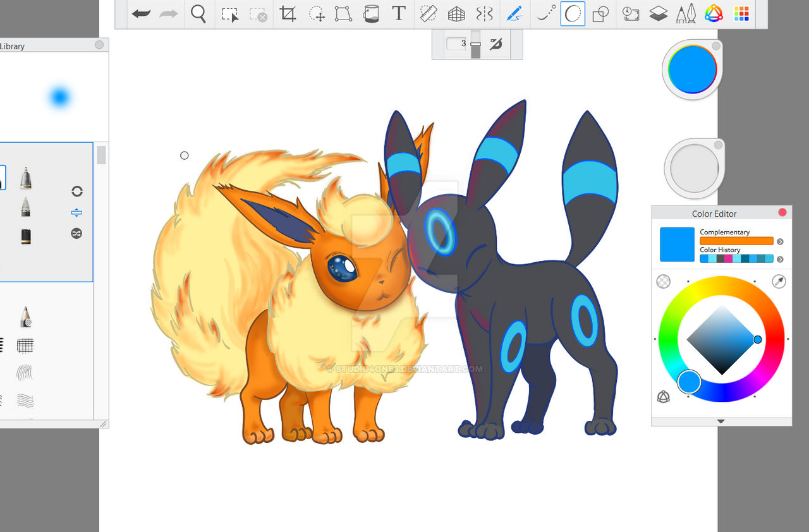This screenshot has height=532, width=809.
Task: Activate the Zoom magnifier tool
Action: (198, 14)
